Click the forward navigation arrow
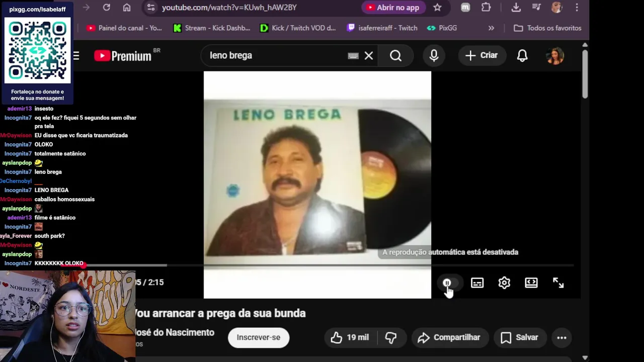This screenshot has width=644, height=362. pos(86,8)
